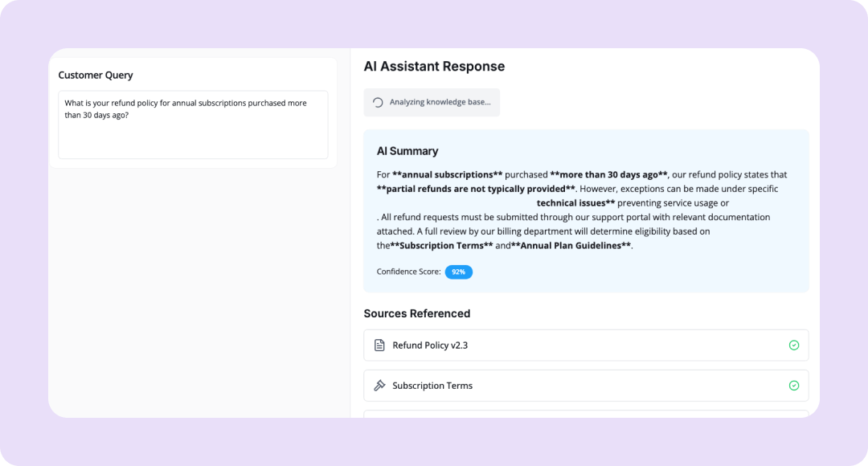Click the "Confidence Score:" label
The height and width of the screenshot is (466, 868).
coord(408,272)
